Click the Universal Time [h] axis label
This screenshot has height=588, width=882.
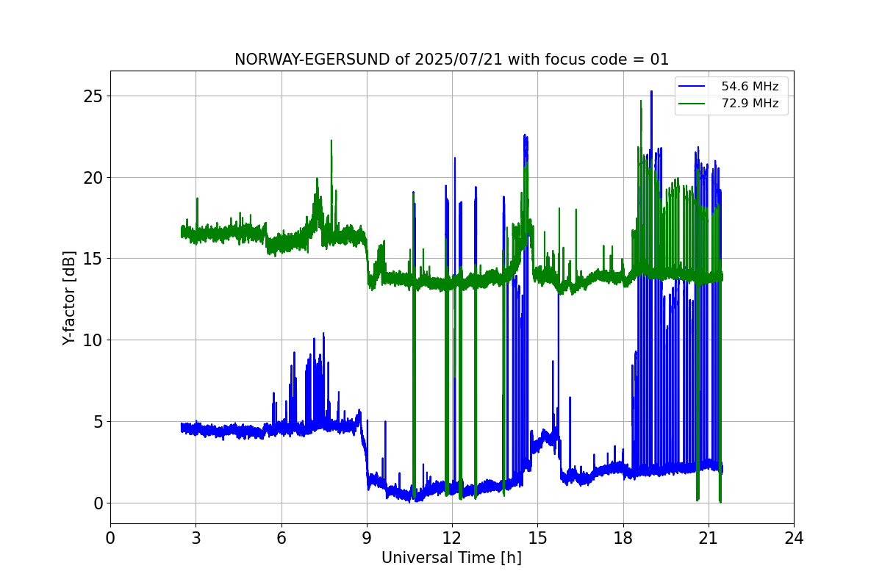[x=451, y=558]
